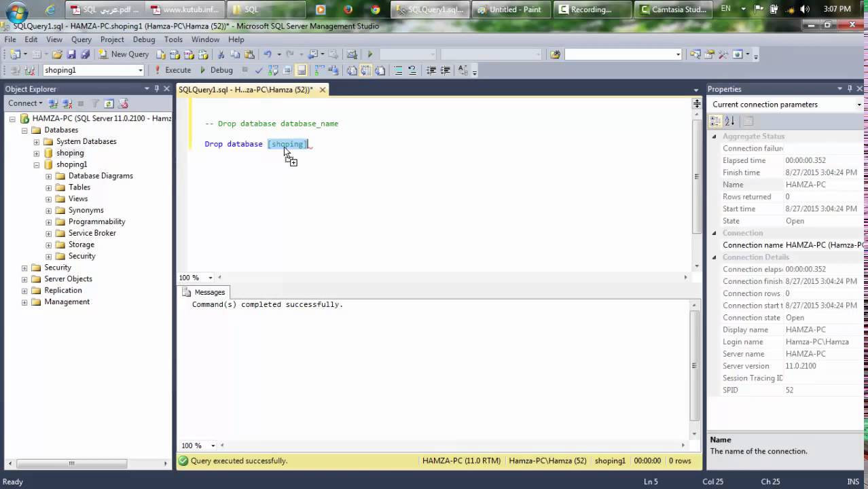Open the Edit menu

click(31, 39)
